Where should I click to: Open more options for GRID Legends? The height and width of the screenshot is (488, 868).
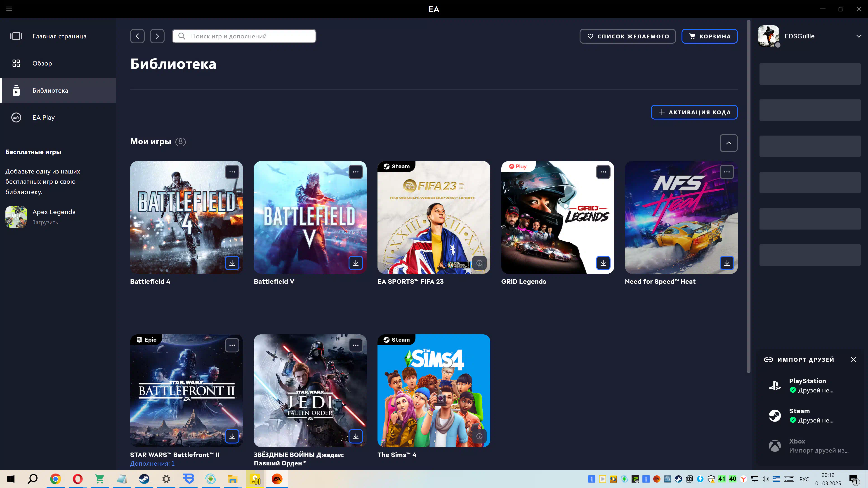(603, 172)
